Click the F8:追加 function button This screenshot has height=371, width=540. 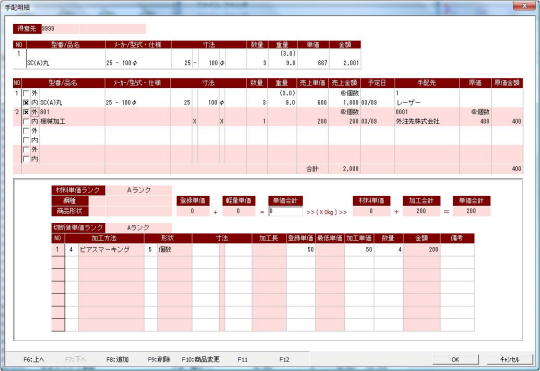[x=117, y=359]
